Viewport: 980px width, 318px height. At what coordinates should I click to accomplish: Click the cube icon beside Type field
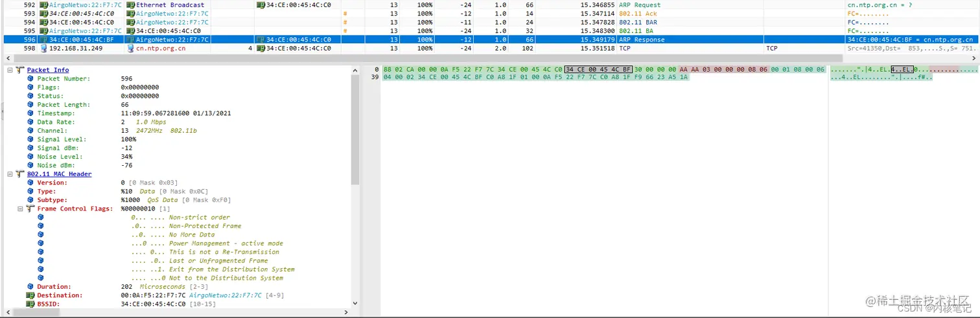tap(30, 191)
